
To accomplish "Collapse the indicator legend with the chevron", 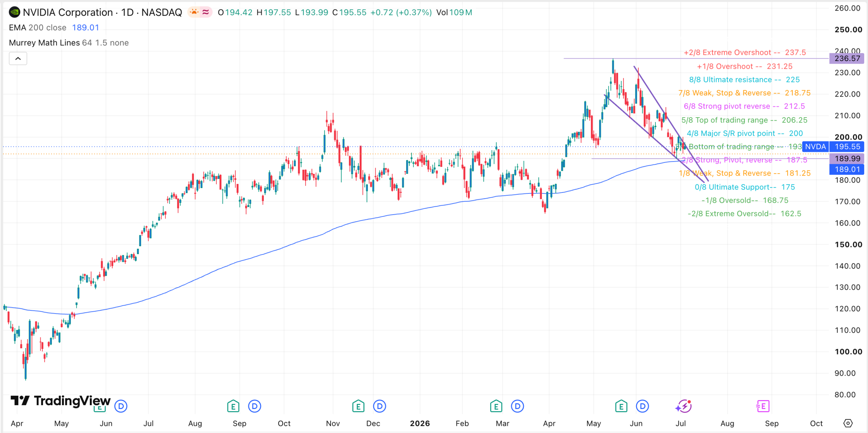I will (x=18, y=59).
